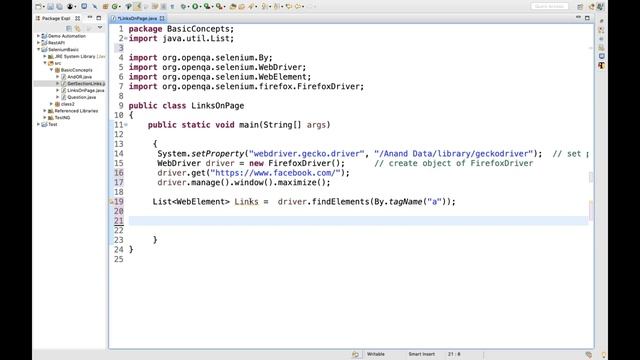
Task: Click the Smart Insert status bar entry
Action: [421, 354]
